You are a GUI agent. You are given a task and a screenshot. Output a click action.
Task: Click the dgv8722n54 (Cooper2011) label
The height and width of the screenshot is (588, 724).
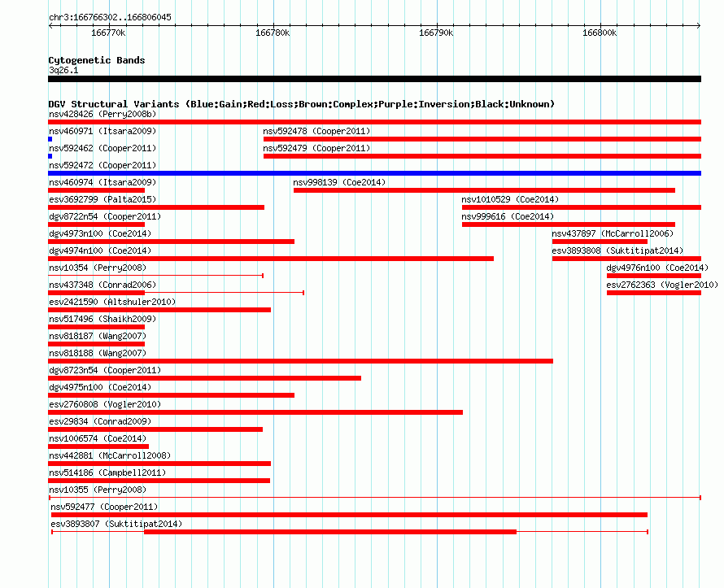(105, 216)
